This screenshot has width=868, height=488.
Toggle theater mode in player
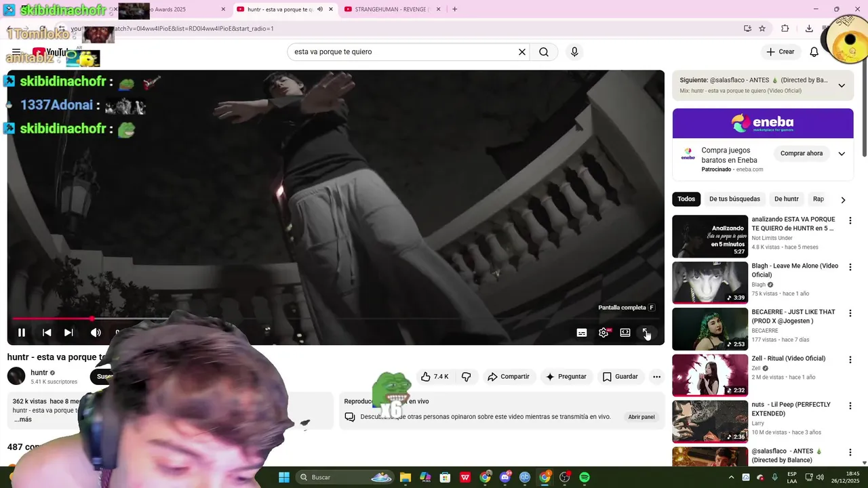(625, 332)
